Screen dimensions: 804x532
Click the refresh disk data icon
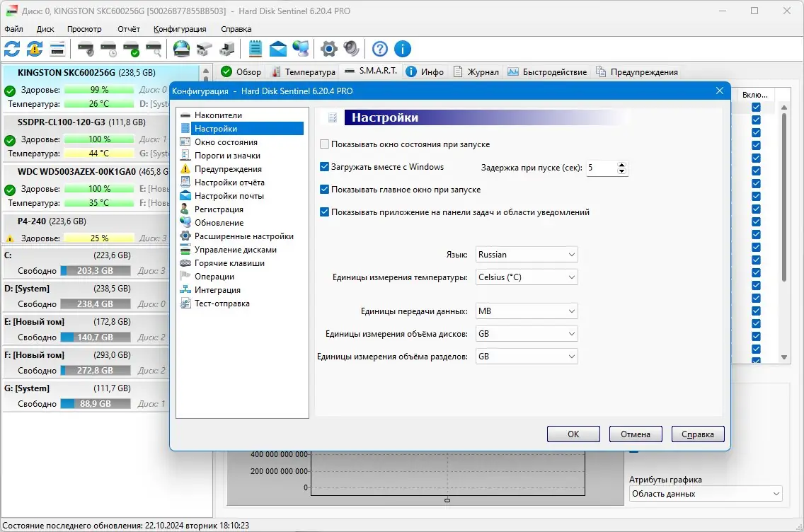click(x=11, y=49)
